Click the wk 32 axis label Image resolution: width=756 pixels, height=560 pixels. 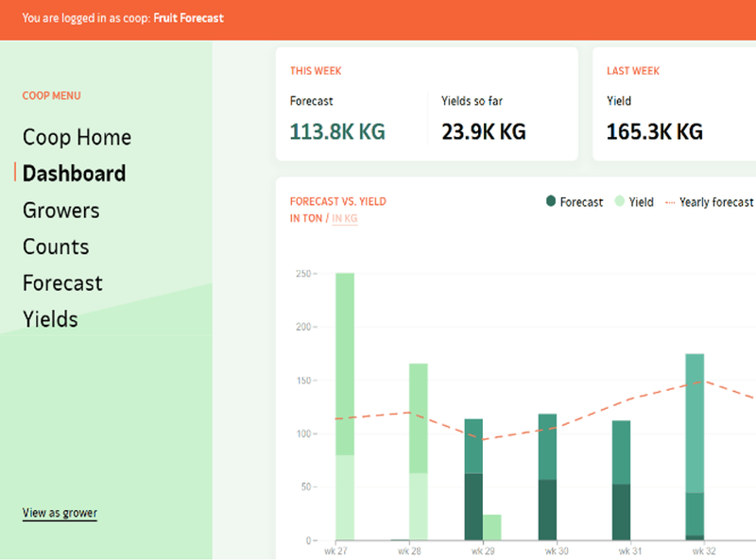click(x=704, y=551)
